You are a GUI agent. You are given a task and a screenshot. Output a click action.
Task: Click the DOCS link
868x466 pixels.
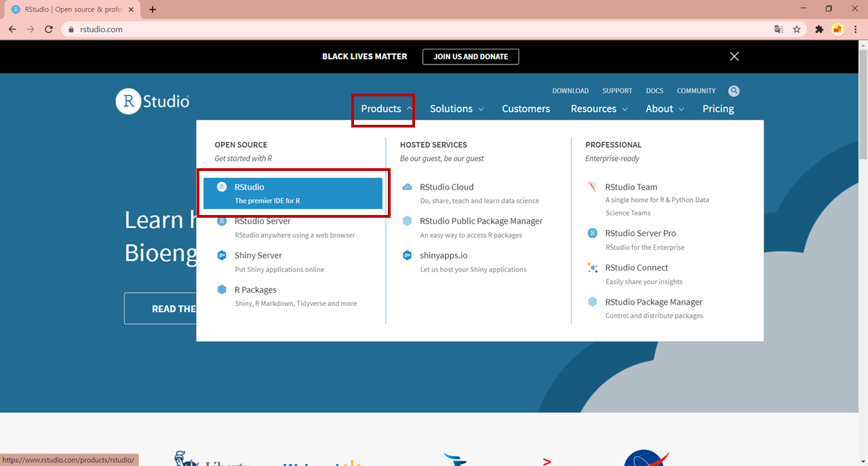[654, 91]
